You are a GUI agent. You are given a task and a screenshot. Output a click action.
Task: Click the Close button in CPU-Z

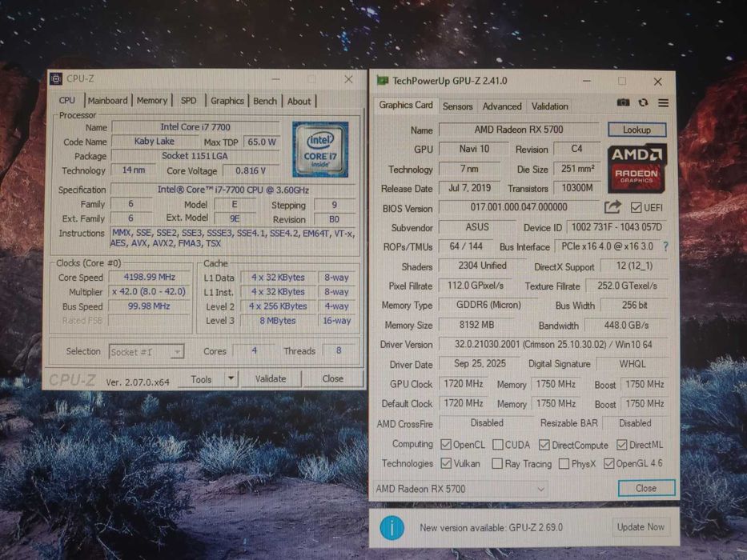(x=332, y=378)
